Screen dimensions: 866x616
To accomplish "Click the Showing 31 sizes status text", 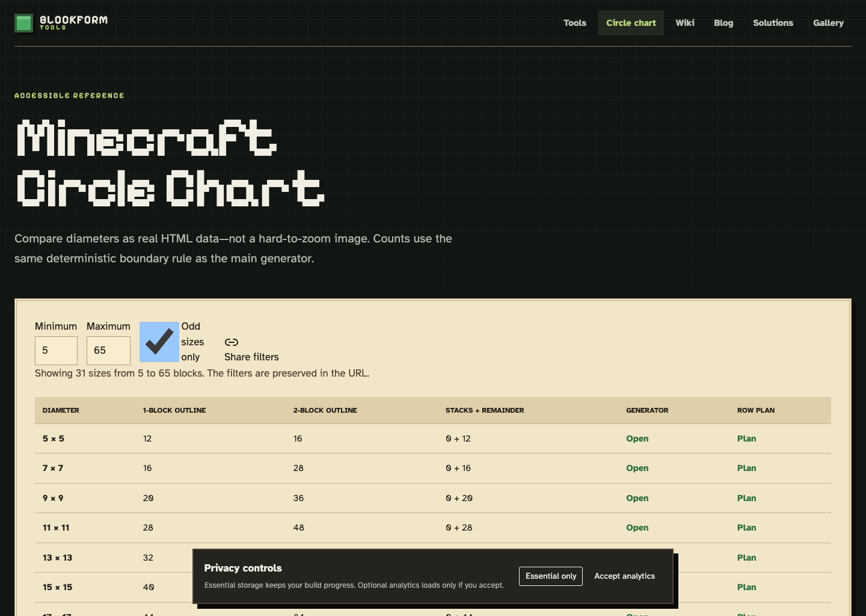I will tap(202, 373).
